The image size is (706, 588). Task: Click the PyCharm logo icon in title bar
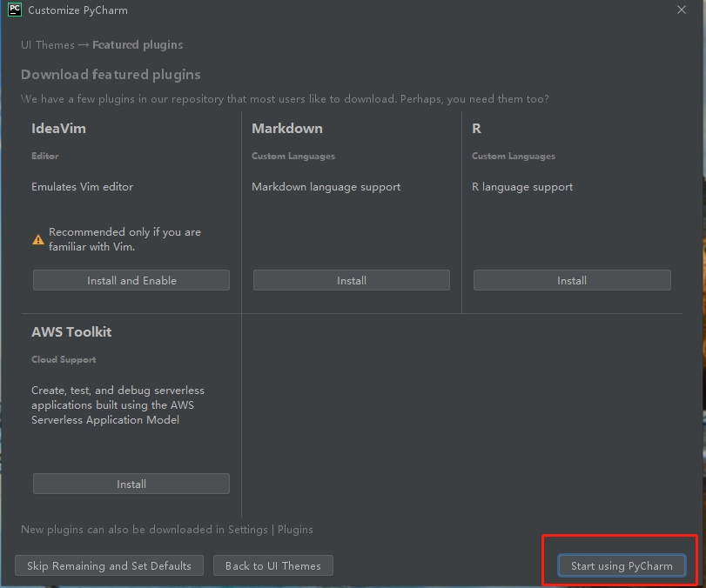tap(15, 10)
